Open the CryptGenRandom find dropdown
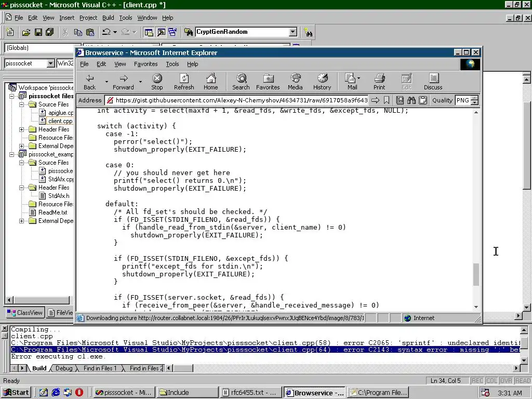The width and height of the screenshot is (532, 399). coord(293,32)
